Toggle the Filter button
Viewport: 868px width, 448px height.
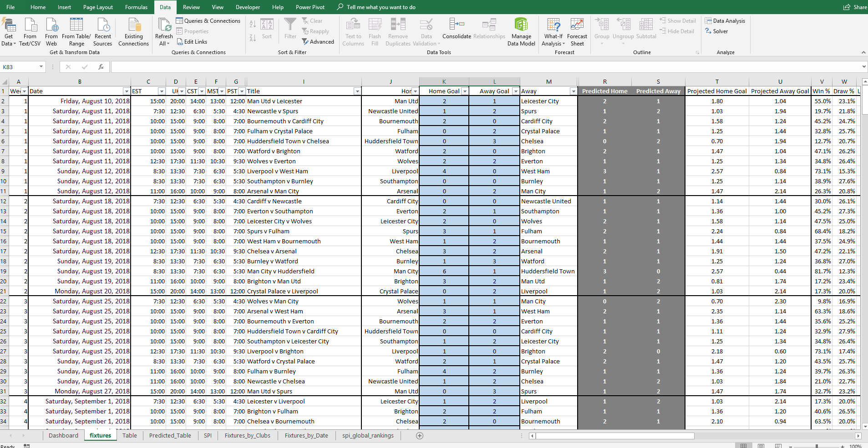click(290, 29)
